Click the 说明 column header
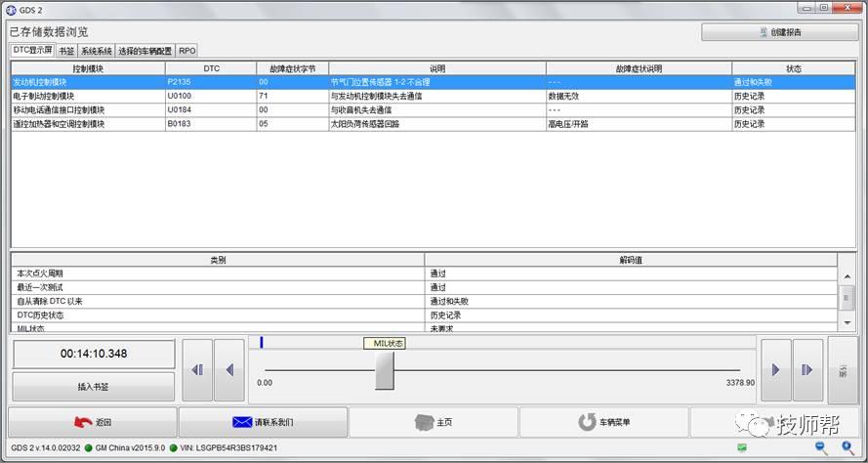The image size is (868, 463). click(437, 68)
